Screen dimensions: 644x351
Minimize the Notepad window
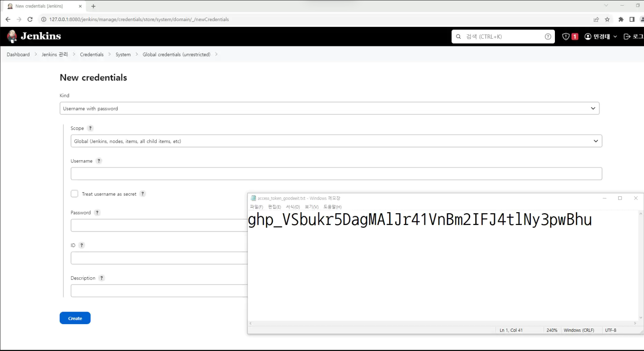(604, 198)
